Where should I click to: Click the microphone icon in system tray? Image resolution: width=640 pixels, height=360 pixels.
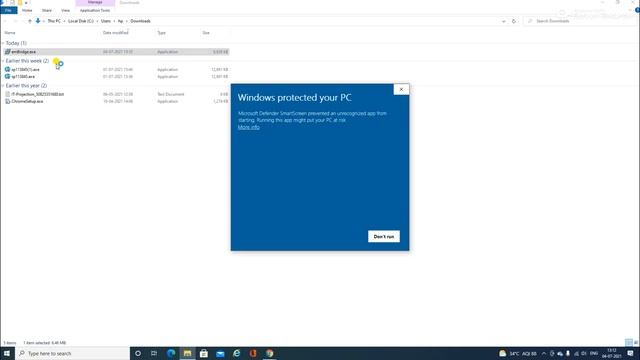[568, 353]
